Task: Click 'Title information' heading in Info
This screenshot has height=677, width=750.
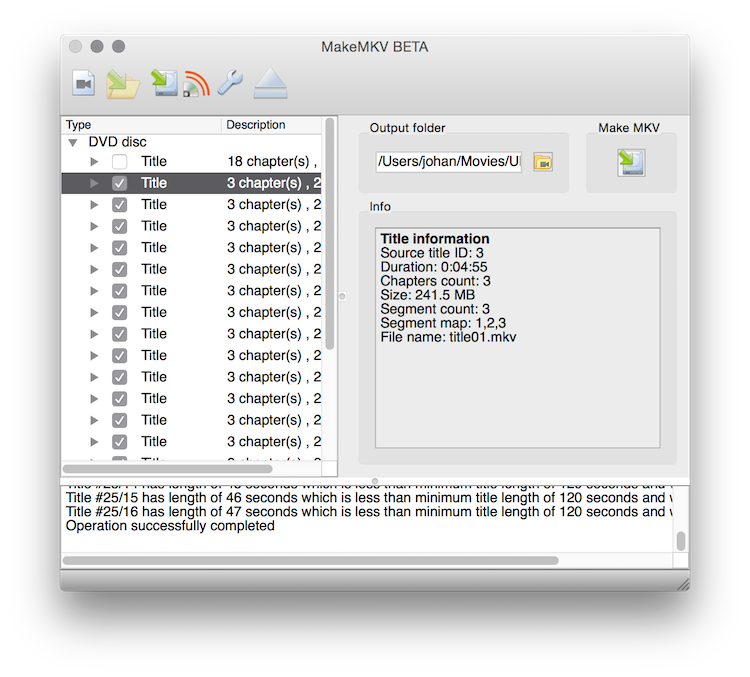Action: [x=435, y=239]
